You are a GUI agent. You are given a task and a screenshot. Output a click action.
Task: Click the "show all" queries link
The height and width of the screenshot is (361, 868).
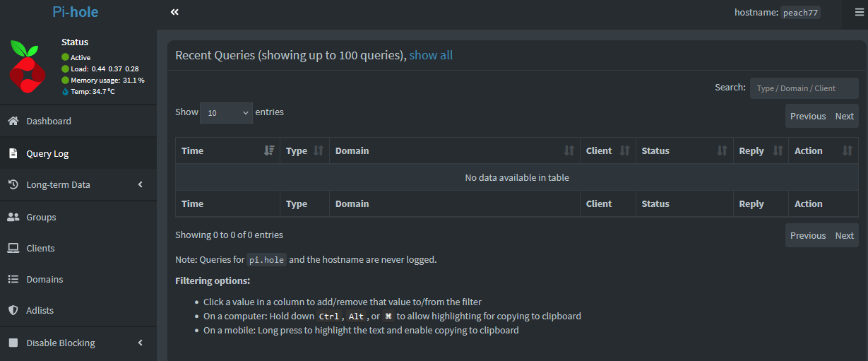[431, 55]
